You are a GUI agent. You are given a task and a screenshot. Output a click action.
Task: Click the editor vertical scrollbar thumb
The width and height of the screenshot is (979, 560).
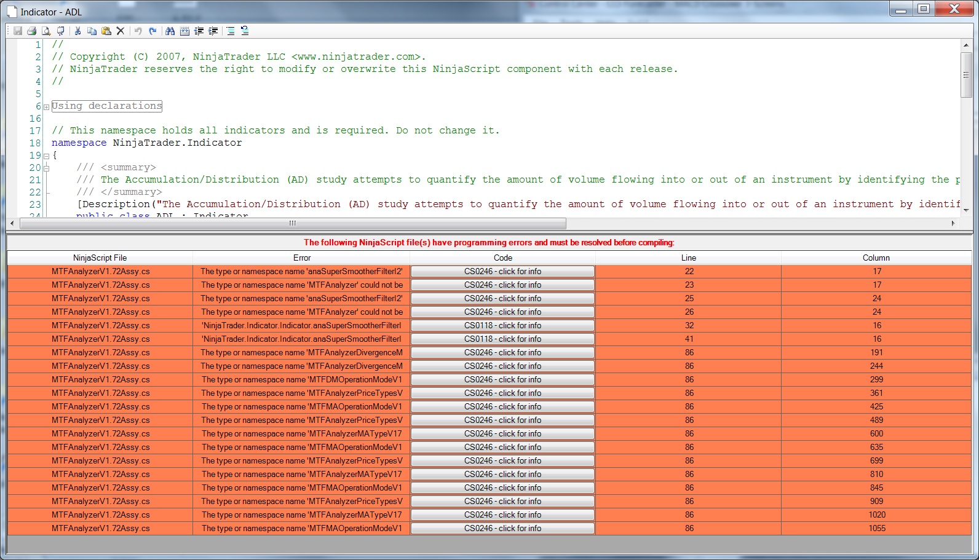pyautogui.click(x=965, y=74)
